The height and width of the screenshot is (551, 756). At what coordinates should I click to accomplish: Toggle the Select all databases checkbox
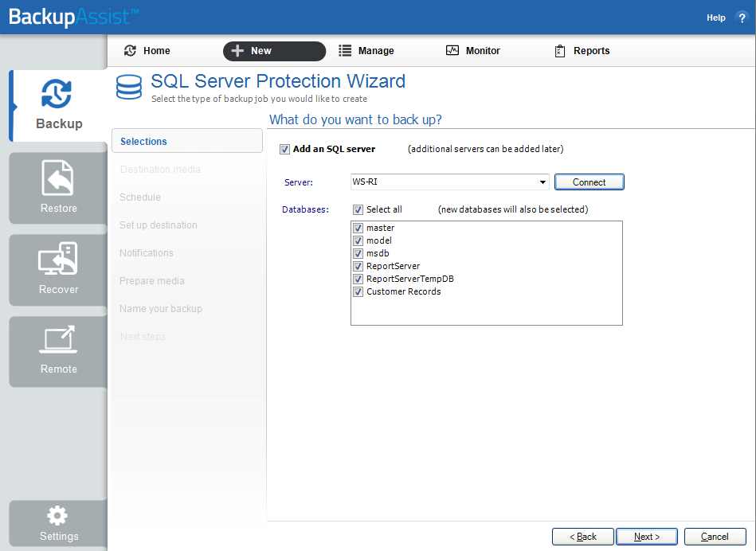tap(358, 209)
